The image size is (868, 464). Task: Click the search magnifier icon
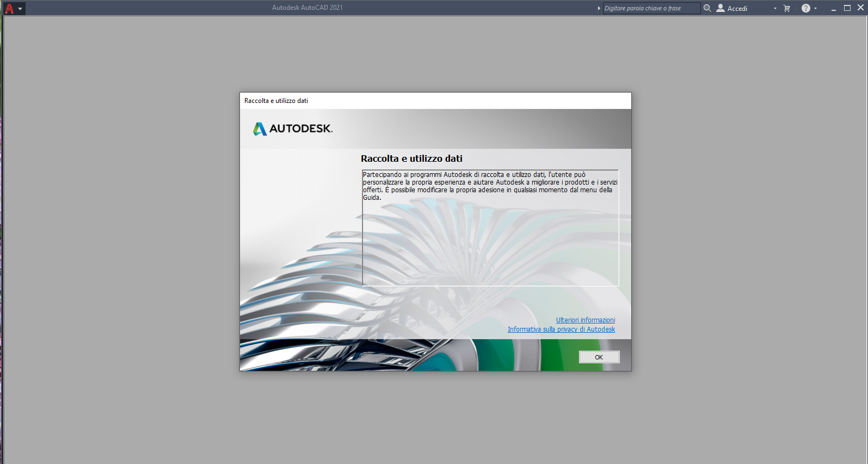(707, 8)
